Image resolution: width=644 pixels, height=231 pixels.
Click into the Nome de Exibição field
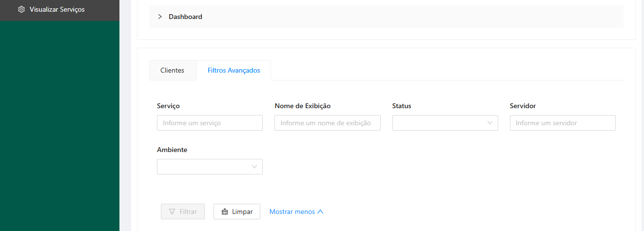pos(327,123)
